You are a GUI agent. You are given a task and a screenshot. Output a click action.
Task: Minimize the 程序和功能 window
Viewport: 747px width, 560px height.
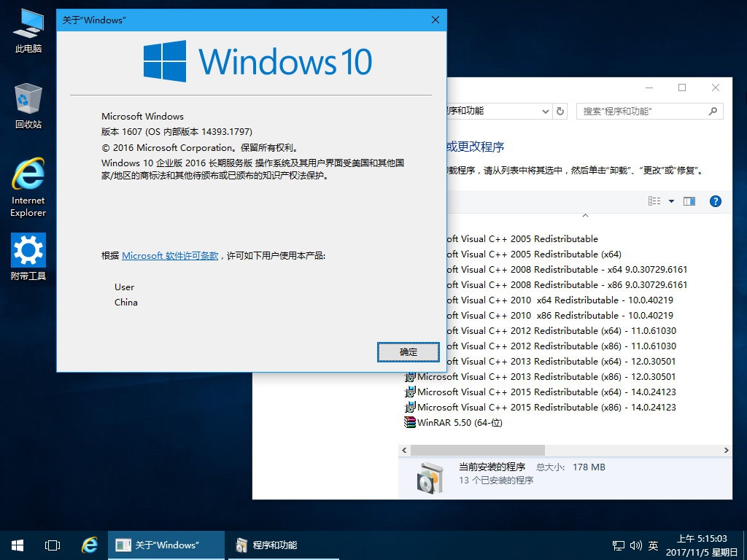(649, 87)
